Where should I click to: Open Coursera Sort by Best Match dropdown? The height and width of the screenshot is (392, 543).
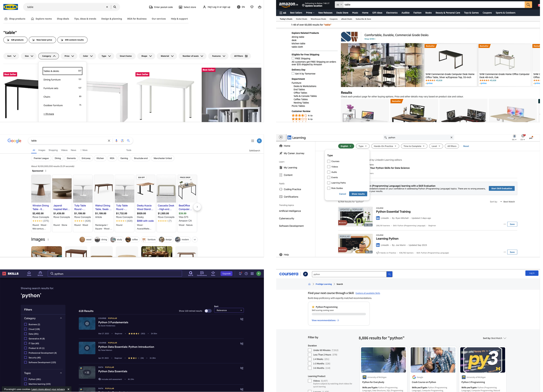(x=494, y=338)
